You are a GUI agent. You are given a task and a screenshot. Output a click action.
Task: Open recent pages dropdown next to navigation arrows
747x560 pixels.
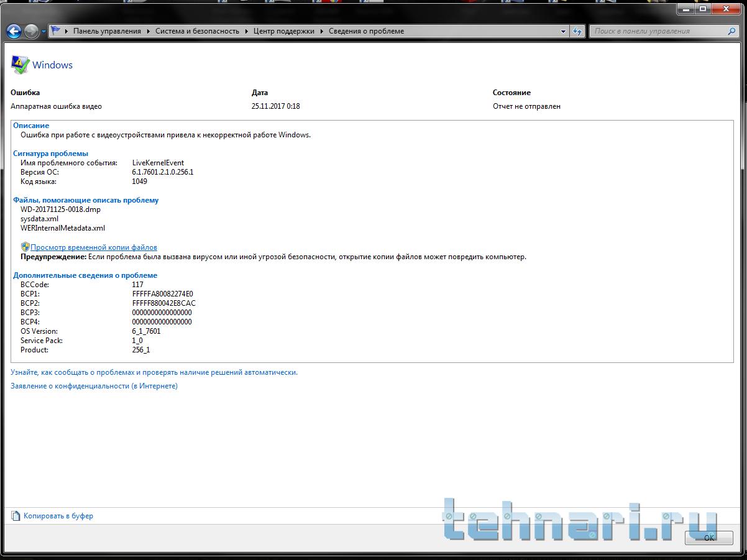coord(44,32)
